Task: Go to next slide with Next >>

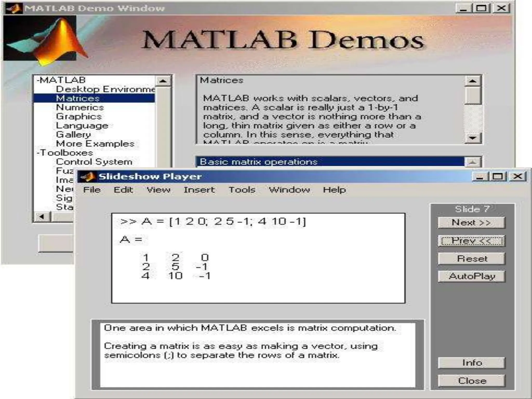Action: (471, 223)
